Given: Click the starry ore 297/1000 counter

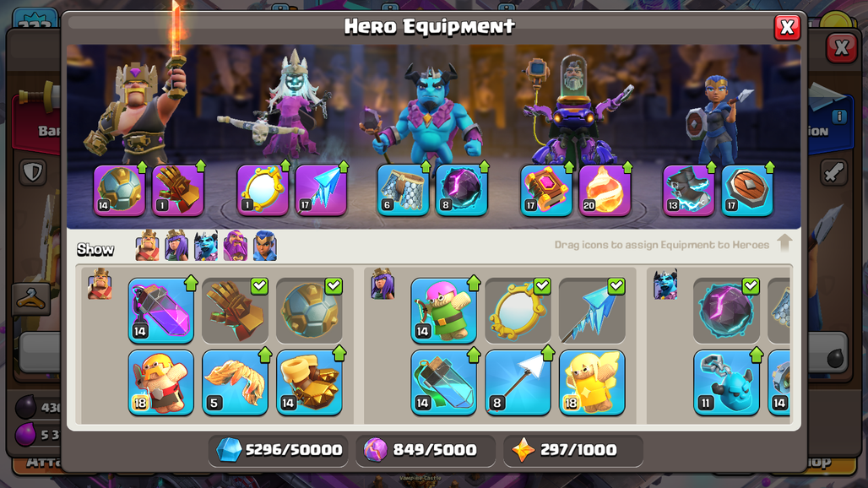Looking at the screenshot, I should tap(573, 450).
